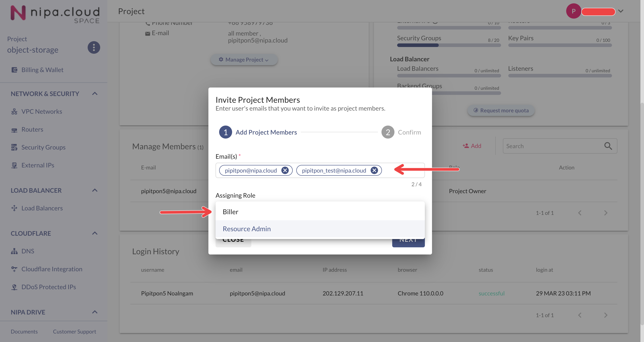The image size is (644, 342).
Task: Open the Manage Project dropdown
Action: coord(244,60)
